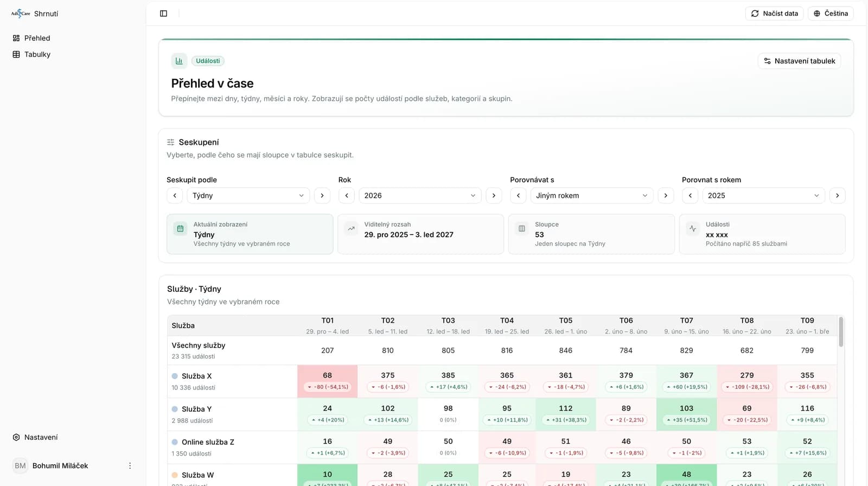Open the Čeština language selector

(831, 14)
